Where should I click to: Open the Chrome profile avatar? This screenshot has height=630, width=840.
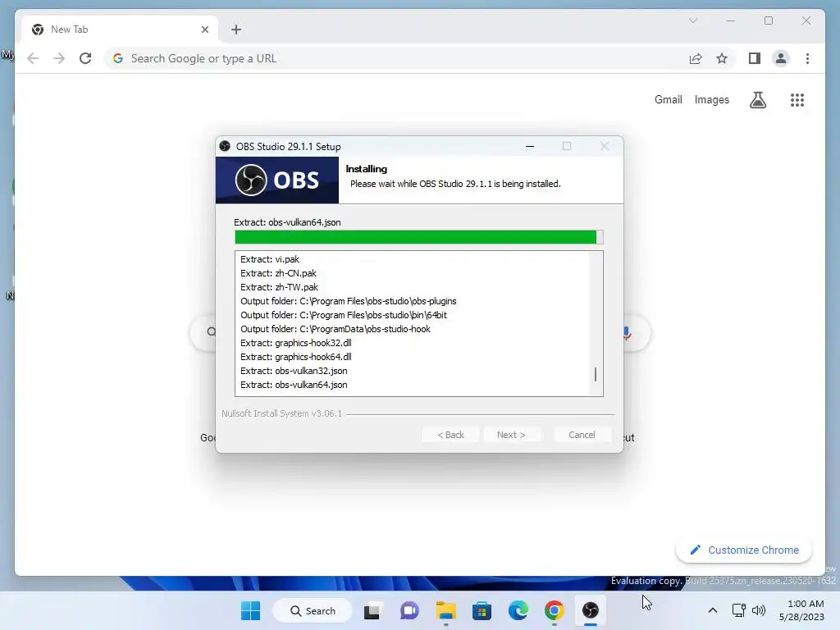point(781,58)
